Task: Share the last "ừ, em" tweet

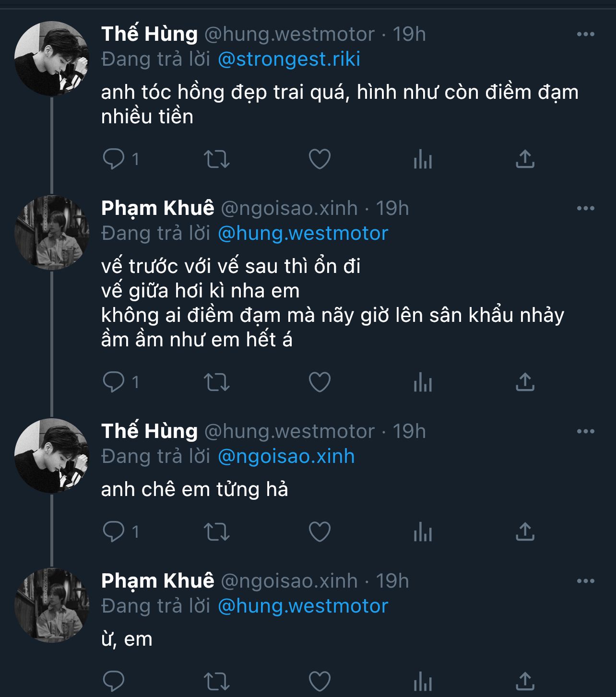Action: click(525, 681)
